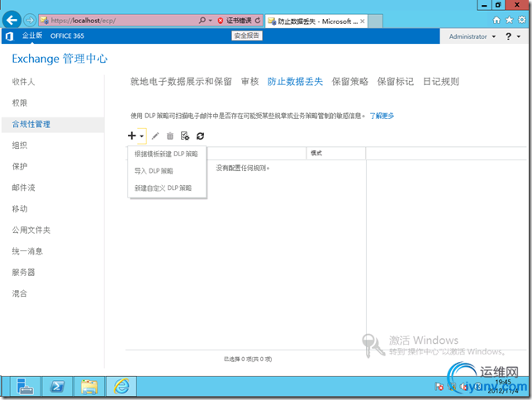
Task: Click the trash Delete icon
Action: pos(170,136)
